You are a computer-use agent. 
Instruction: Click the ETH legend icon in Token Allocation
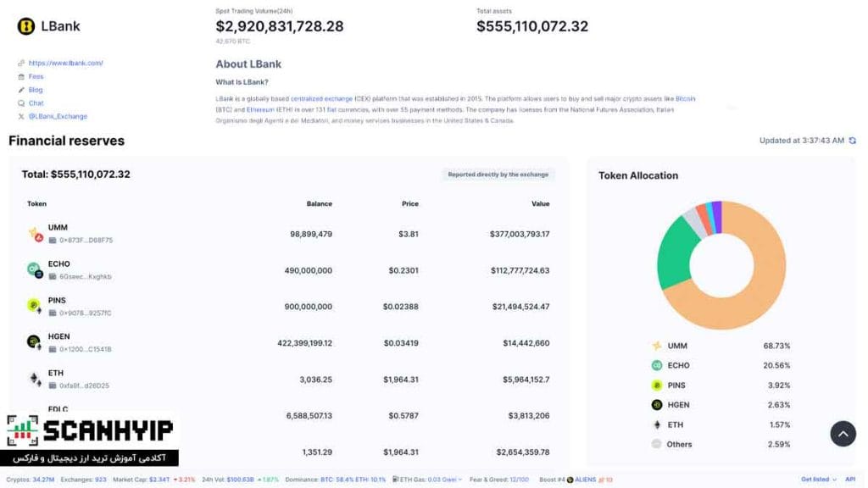pos(657,425)
